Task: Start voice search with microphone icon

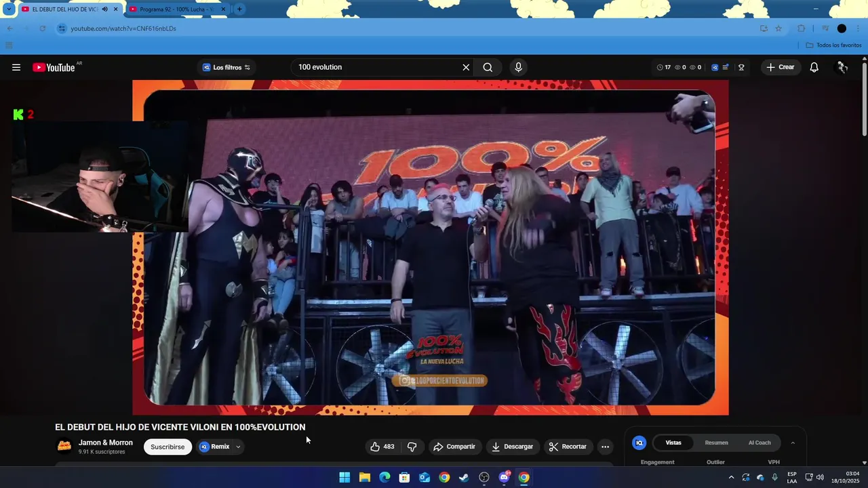Action: 518,67
